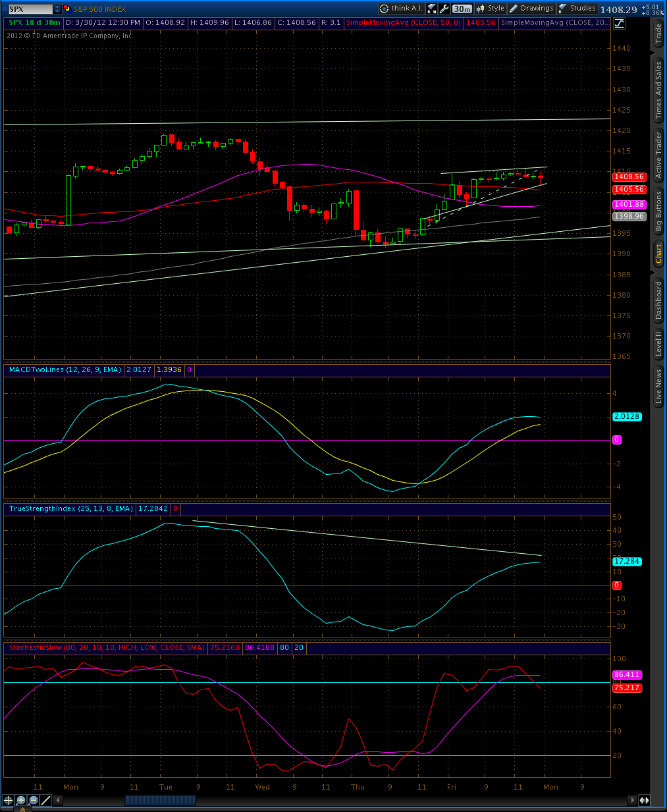Select the Level II side tab
The image size is (667, 812).
tap(658, 343)
